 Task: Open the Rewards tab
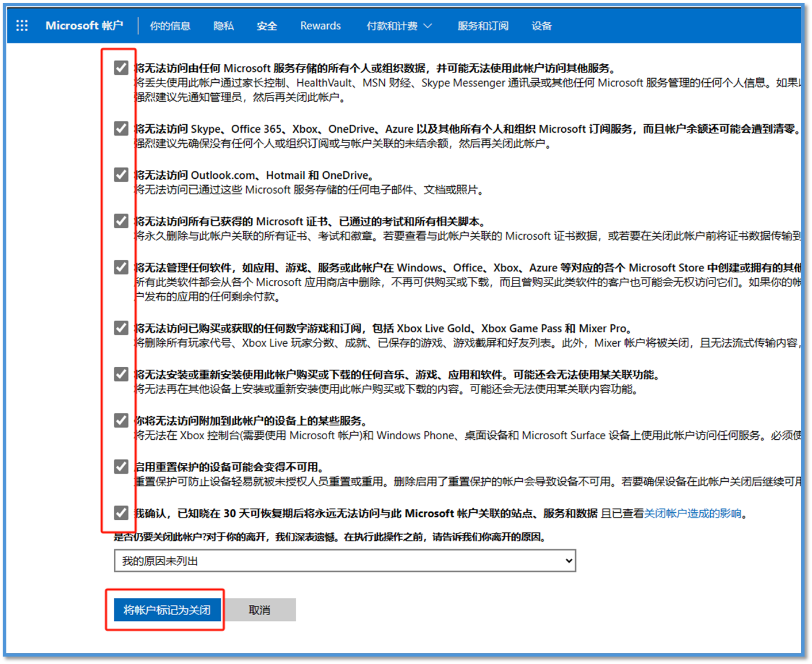[x=320, y=26]
